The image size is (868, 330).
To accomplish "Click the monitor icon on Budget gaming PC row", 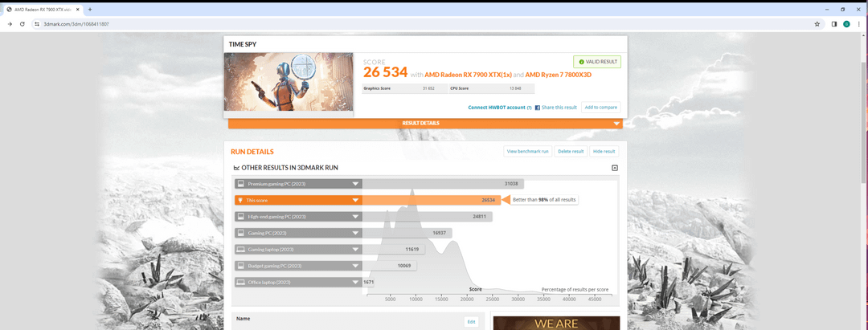I will pos(240,266).
